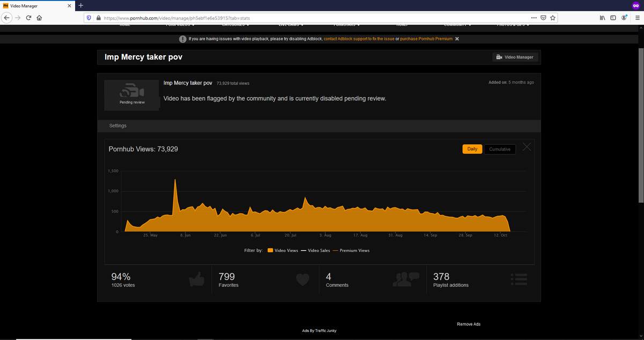
Task: Click the exclamation info icon in notice
Action: click(x=182, y=39)
